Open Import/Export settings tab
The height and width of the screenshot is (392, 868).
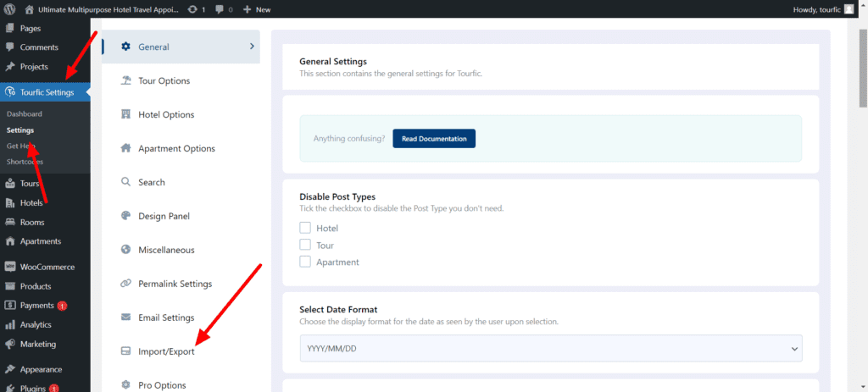click(166, 351)
